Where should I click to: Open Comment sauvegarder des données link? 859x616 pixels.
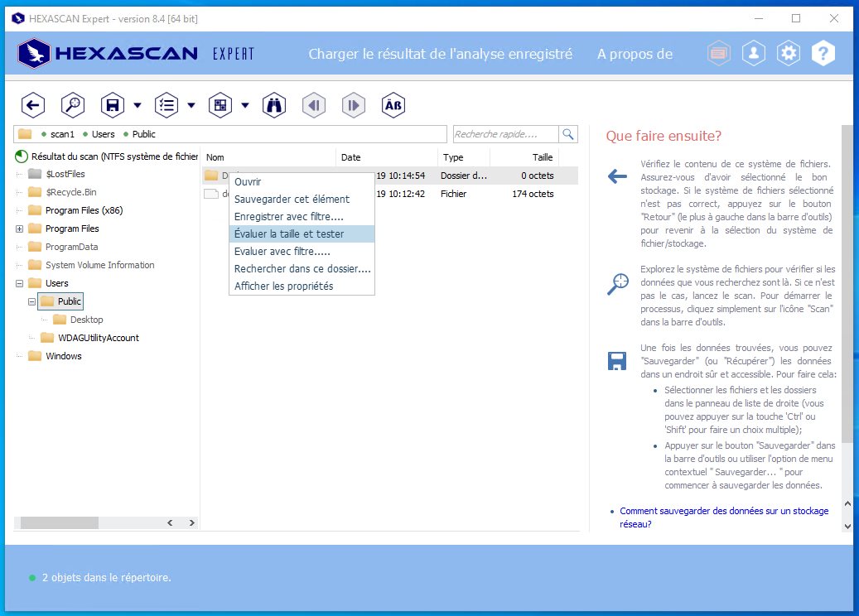click(724, 517)
